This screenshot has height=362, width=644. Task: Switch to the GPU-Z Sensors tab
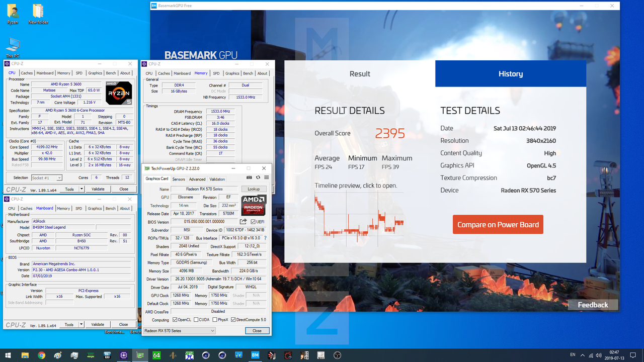[179, 179]
